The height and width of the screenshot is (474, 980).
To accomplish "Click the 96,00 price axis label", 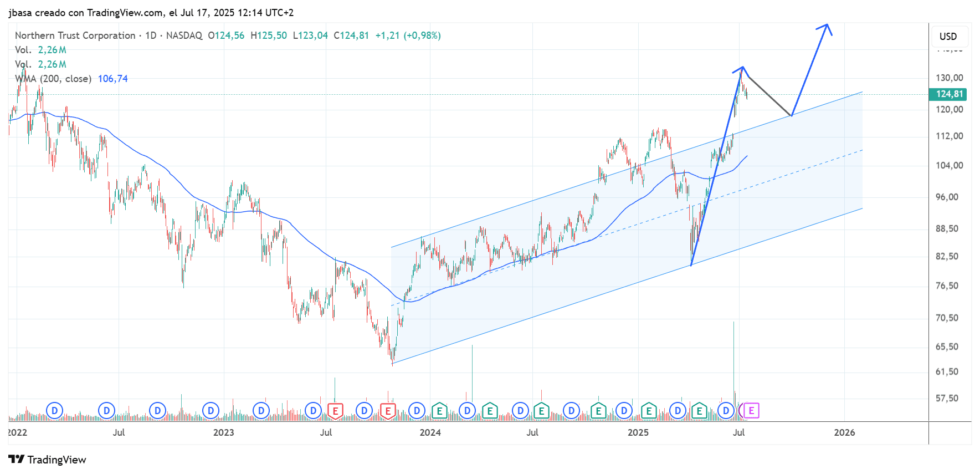I will tap(947, 197).
